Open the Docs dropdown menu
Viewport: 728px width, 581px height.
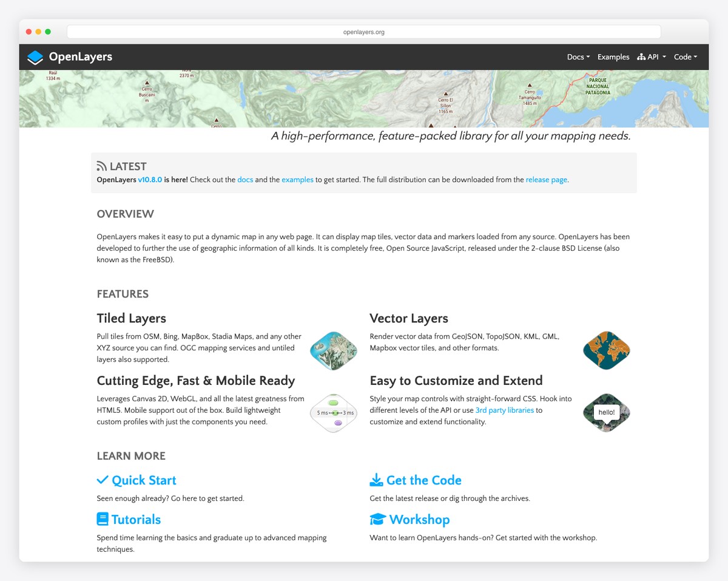tap(577, 56)
